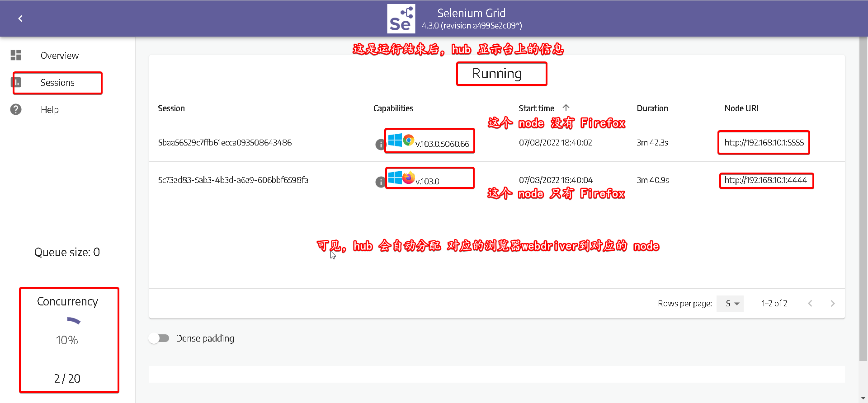Image resolution: width=868 pixels, height=403 pixels.
Task: Click the Firefox browser icon
Action: [x=409, y=178]
